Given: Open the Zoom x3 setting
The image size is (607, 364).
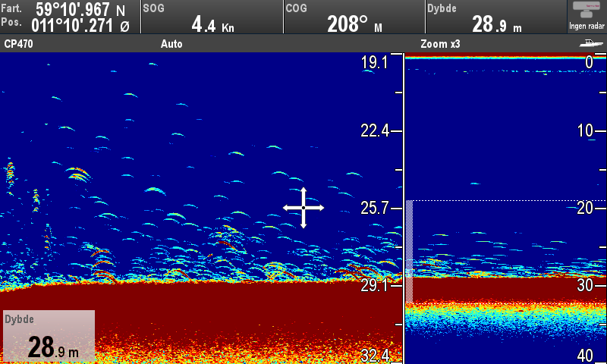Looking at the screenshot, I should click(440, 44).
